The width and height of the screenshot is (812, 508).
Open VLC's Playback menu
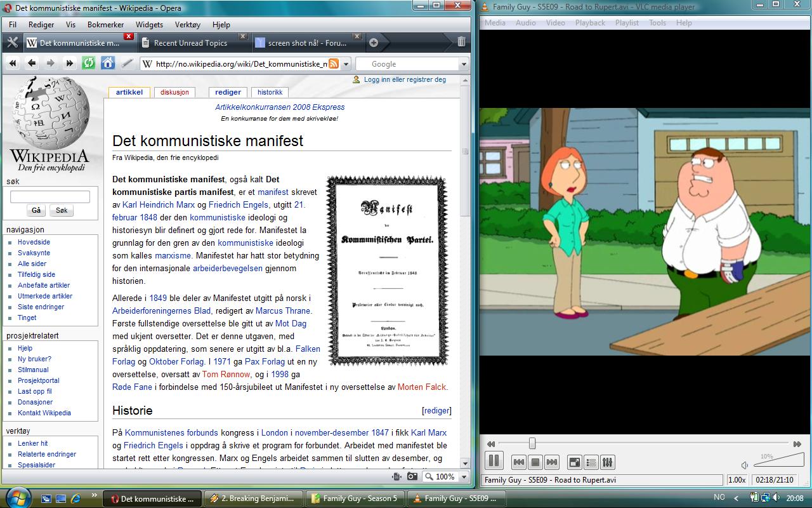[x=590, y=23]
